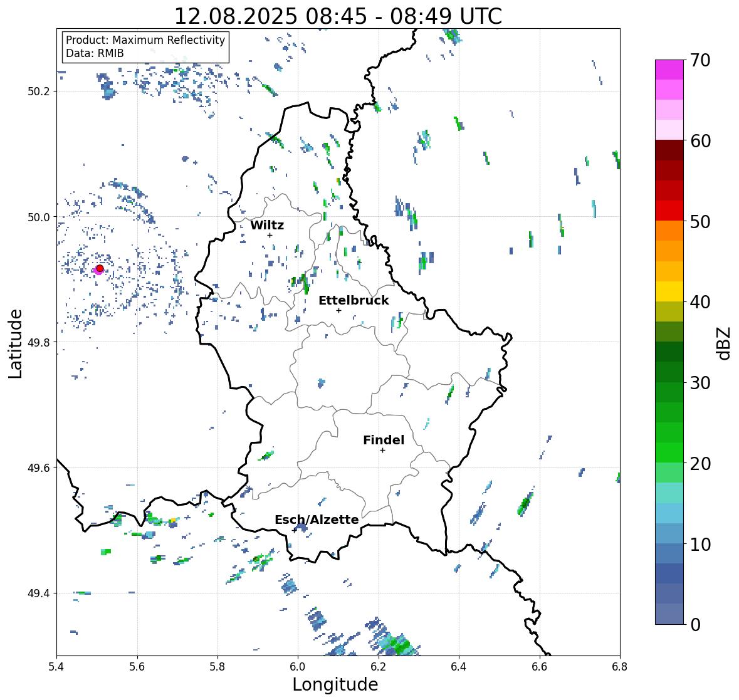The height and width of the screenshot is (700, 739).
Task: Click the map title "12.08.2025 08:45 - 08:49 UTC"
Action: click(338, 16)
